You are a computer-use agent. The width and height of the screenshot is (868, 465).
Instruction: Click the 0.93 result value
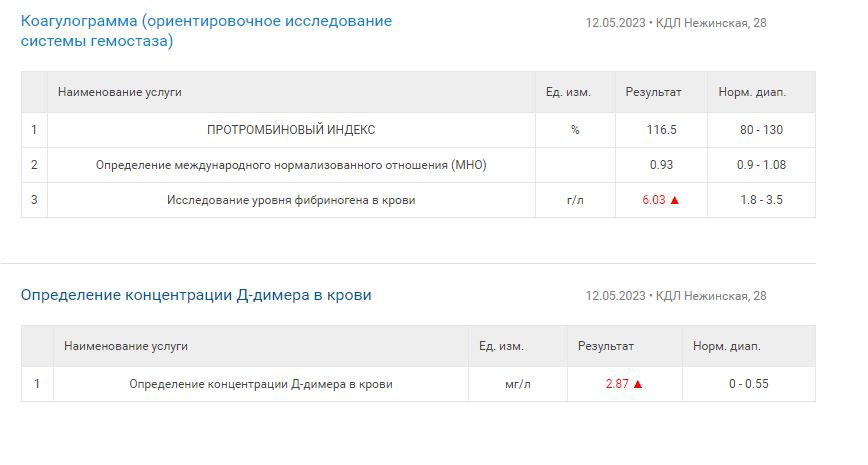662,165
